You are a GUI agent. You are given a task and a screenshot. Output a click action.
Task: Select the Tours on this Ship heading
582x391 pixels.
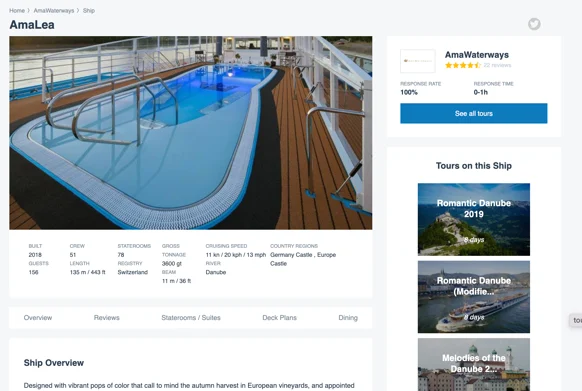click(474, 166)
